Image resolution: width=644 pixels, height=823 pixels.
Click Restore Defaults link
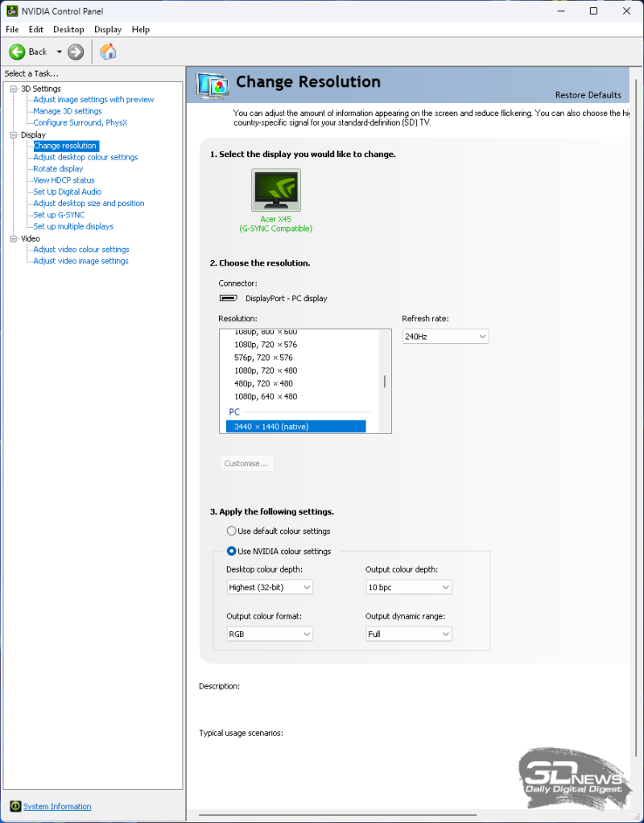point(588,95)
